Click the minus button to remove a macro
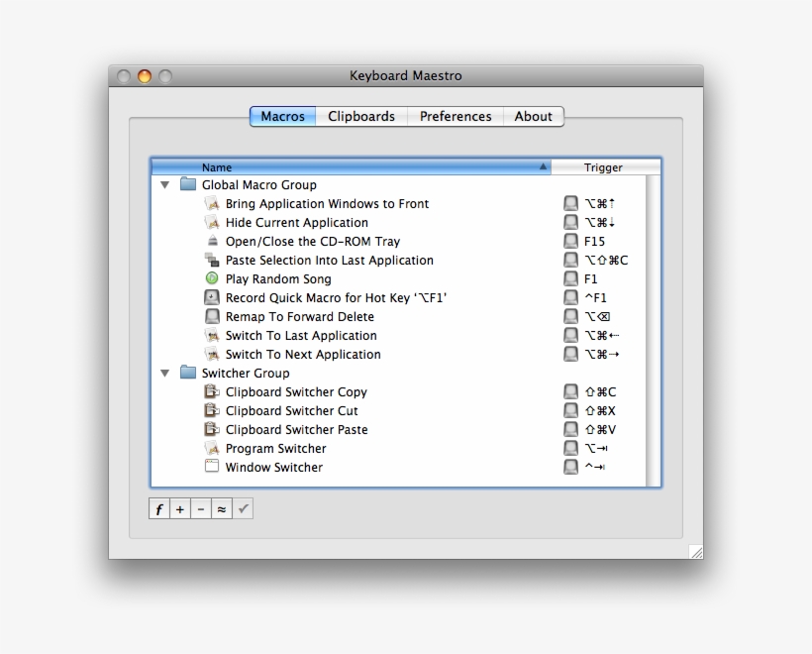Viewport: 812px width, 654px height. [200, 508]
